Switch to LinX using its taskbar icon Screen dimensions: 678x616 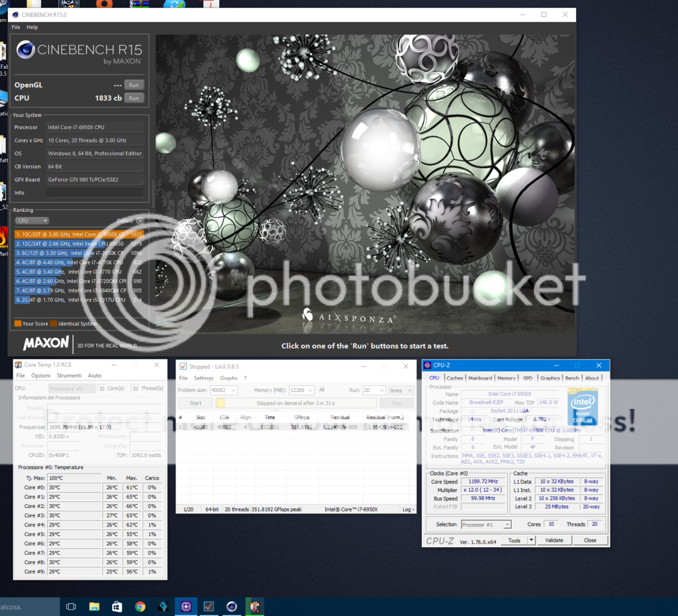[x=209, y=606]
